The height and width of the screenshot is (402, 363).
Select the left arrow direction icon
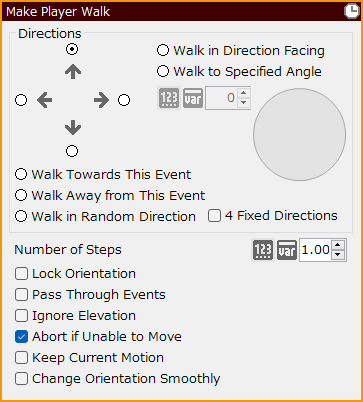(x=44, y=100)
